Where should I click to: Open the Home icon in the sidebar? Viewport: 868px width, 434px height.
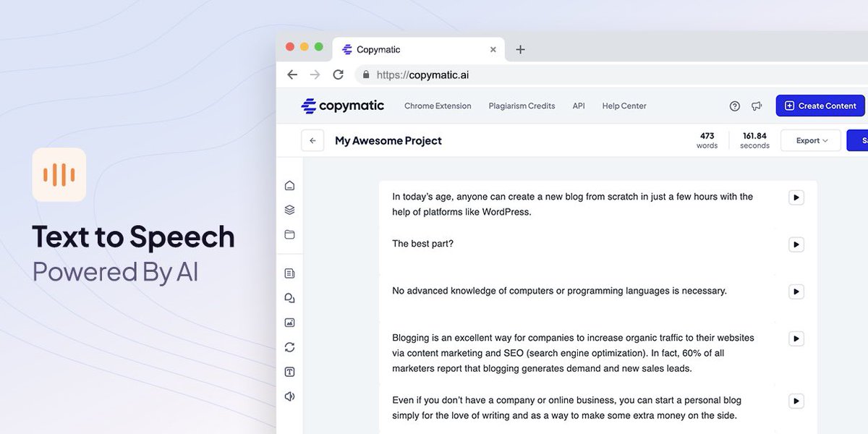pyautogui.click(x=290, y=186)
